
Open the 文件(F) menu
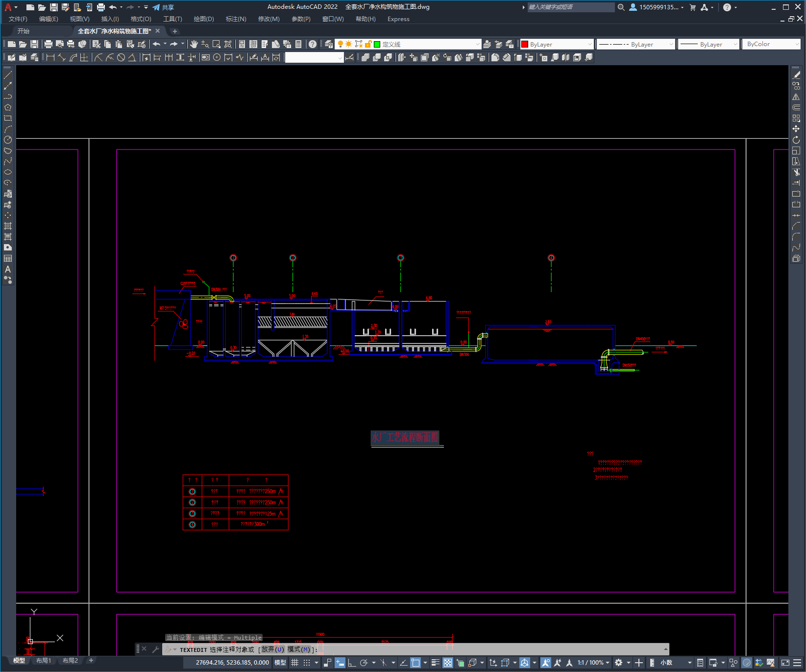click(18, 19)
